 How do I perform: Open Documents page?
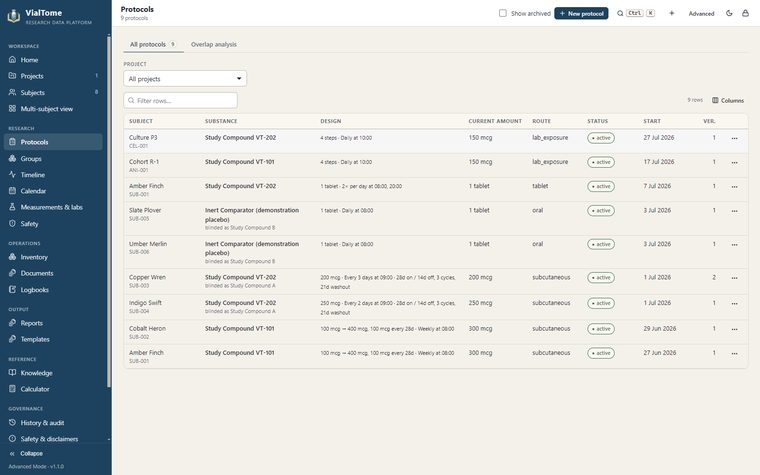tap(53, 273)
